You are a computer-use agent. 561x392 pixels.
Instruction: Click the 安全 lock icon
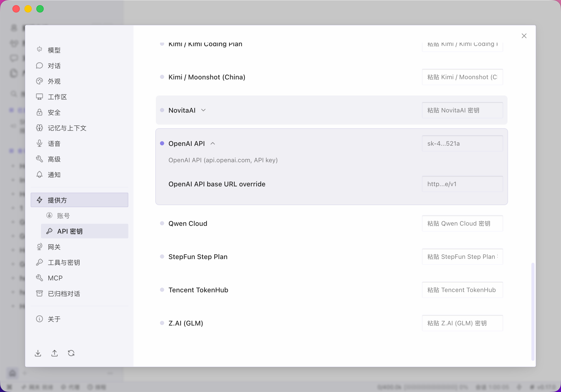[39, 112]
